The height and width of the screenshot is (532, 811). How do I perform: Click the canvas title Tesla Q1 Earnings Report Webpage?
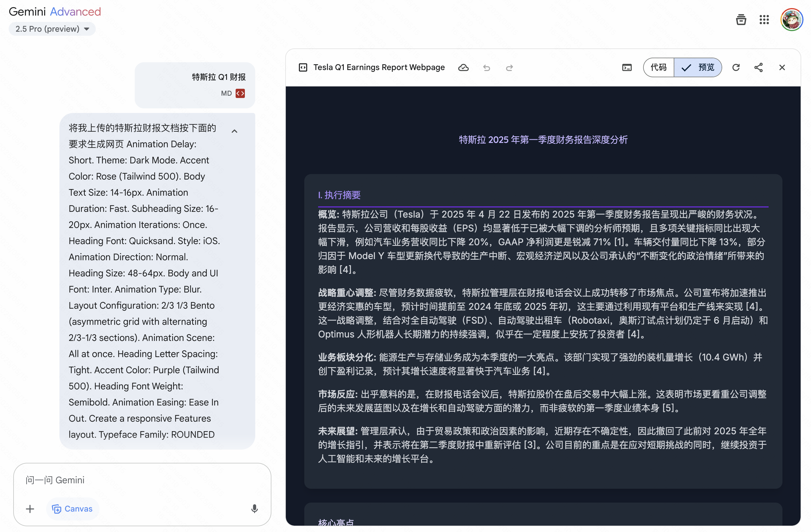(379, 67)
